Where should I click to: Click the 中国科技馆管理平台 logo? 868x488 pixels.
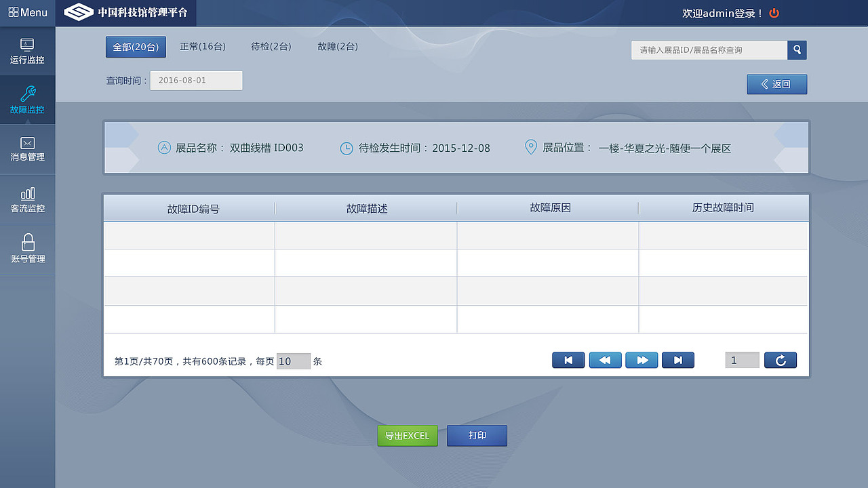[125, 12]
